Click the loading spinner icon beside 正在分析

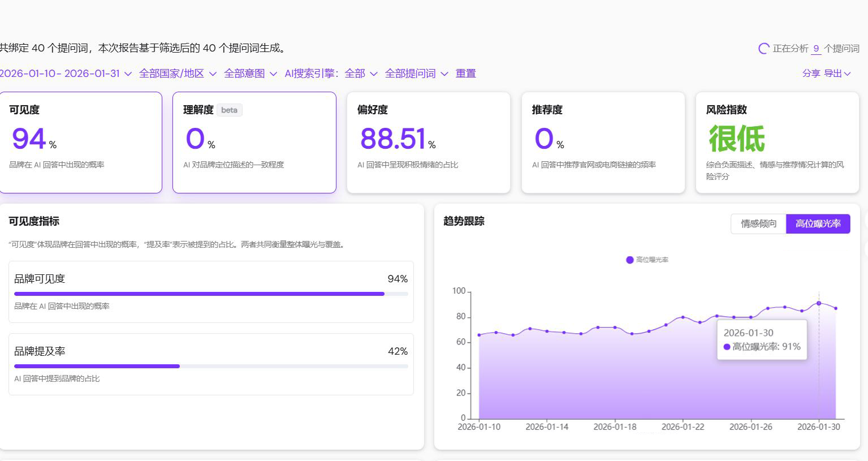[763, 49]
